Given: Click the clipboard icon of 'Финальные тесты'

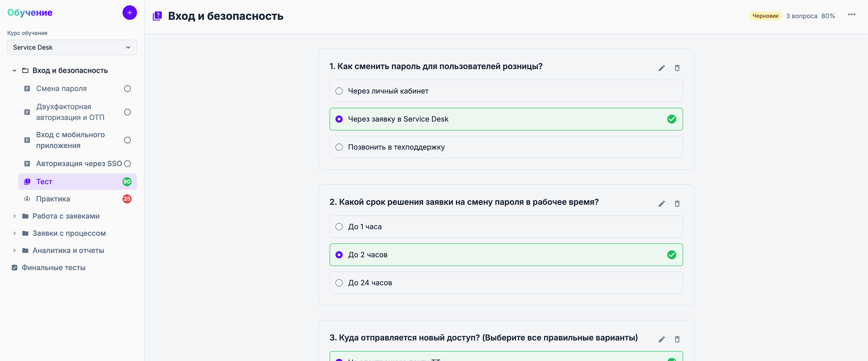Looking at the screenshot, I should 15,268.
